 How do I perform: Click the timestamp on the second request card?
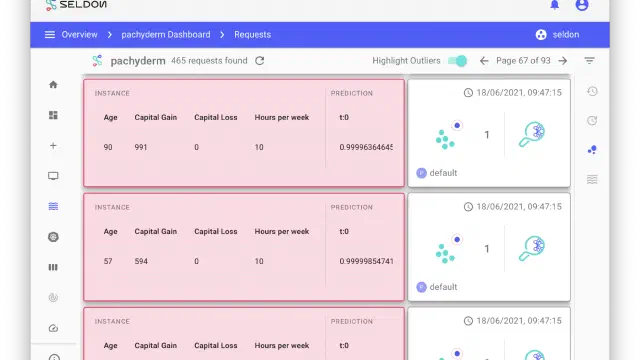tap(519, 207)
